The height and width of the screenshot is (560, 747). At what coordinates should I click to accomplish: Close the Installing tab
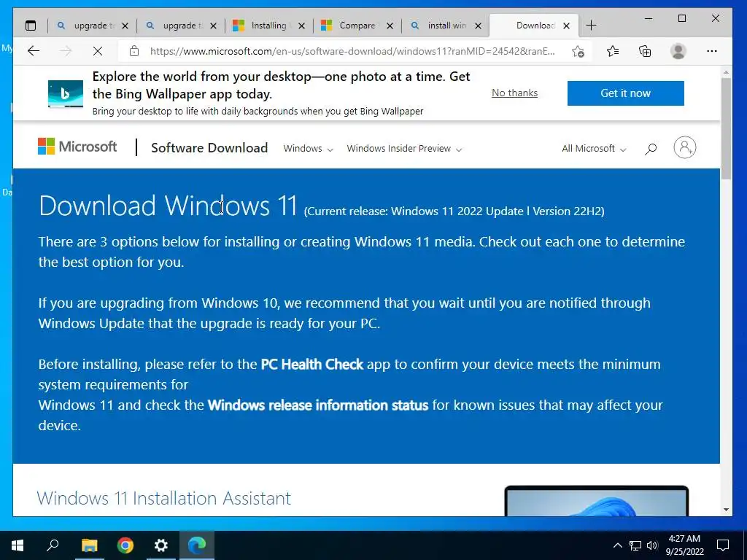coord(301,26)
